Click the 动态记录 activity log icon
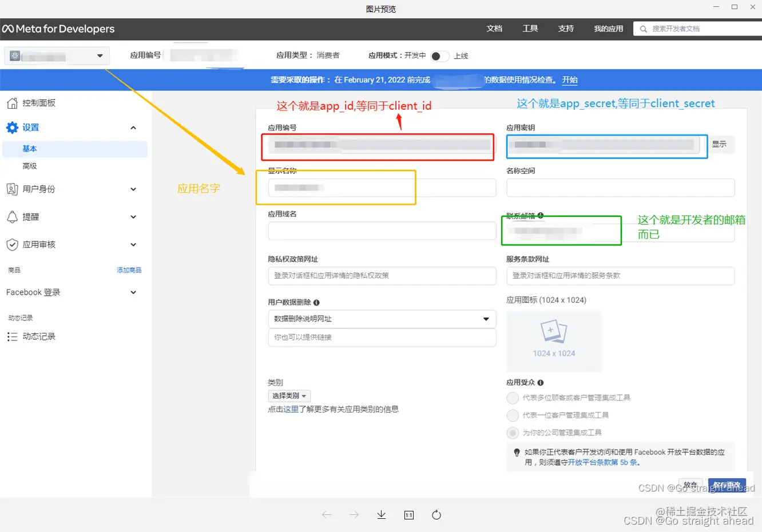Screen dimensions: 762x532 [x=13, y=336]
